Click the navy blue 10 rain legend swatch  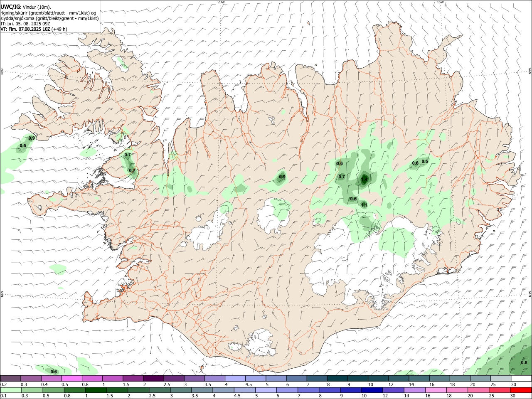point(372,390)
